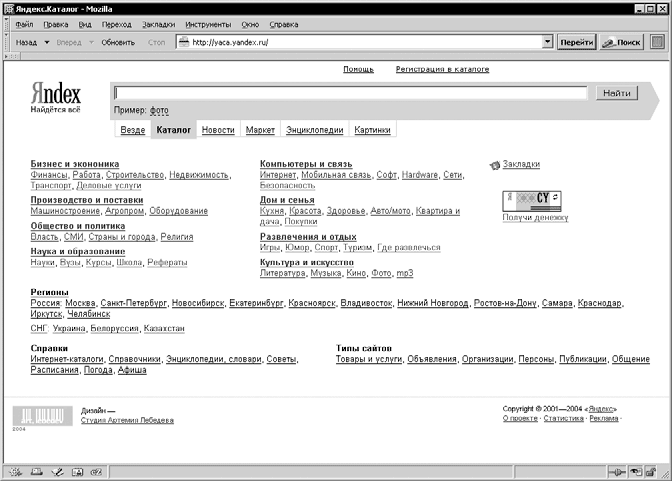Open the Вперед history dropdown arrow

point(91,42)
